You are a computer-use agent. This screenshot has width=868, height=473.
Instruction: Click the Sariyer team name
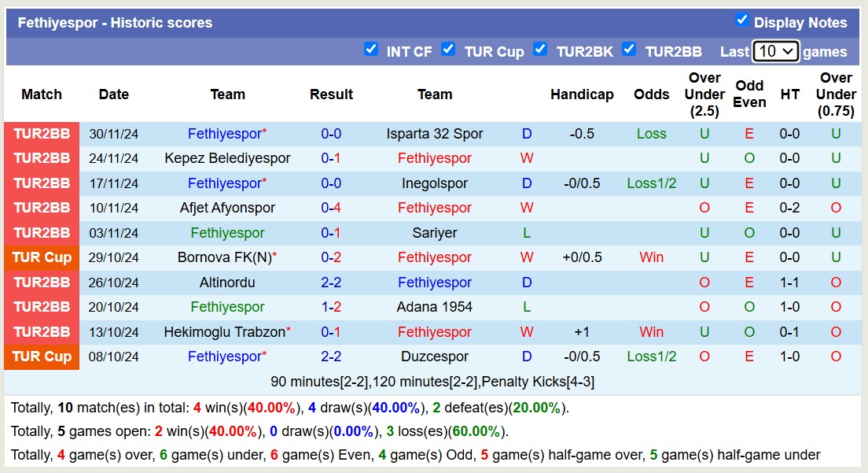pos(435,233)
